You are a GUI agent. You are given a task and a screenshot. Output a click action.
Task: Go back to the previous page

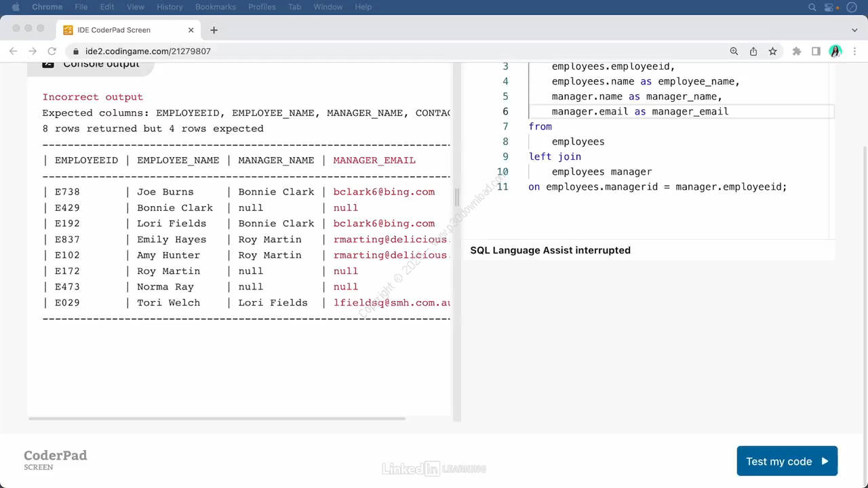(13, 51)
